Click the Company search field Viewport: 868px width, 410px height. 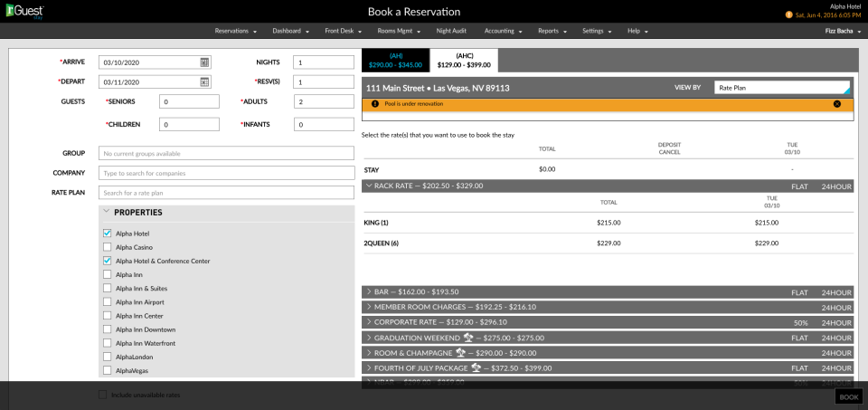click(x=226, y=173)
